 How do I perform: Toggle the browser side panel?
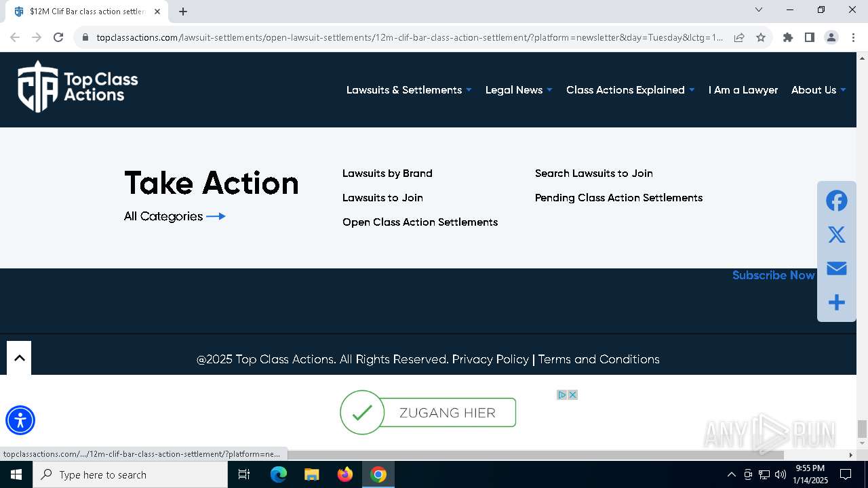click(809, 37)
